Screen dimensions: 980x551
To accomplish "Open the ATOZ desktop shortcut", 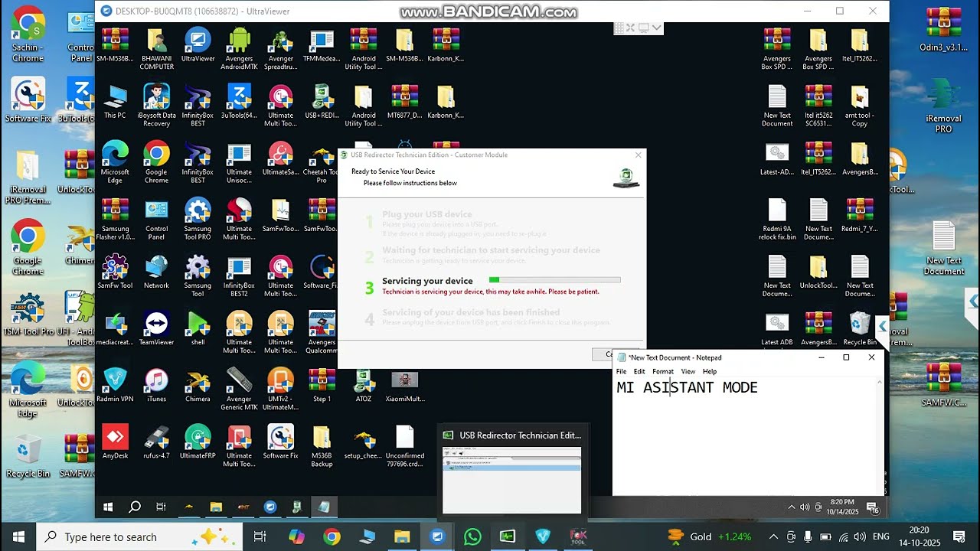I will point(363,385).
